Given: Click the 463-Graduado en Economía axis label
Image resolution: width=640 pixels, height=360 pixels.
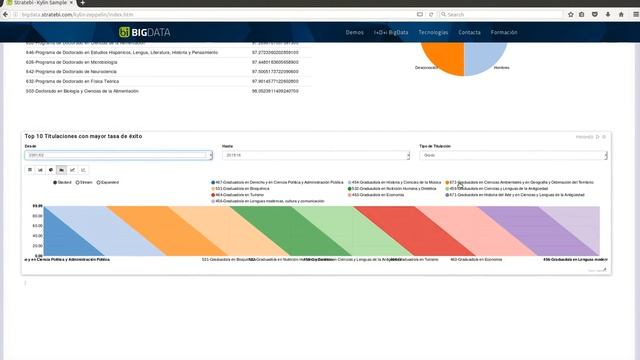Looking at the screenshot, I should (476, 259).
